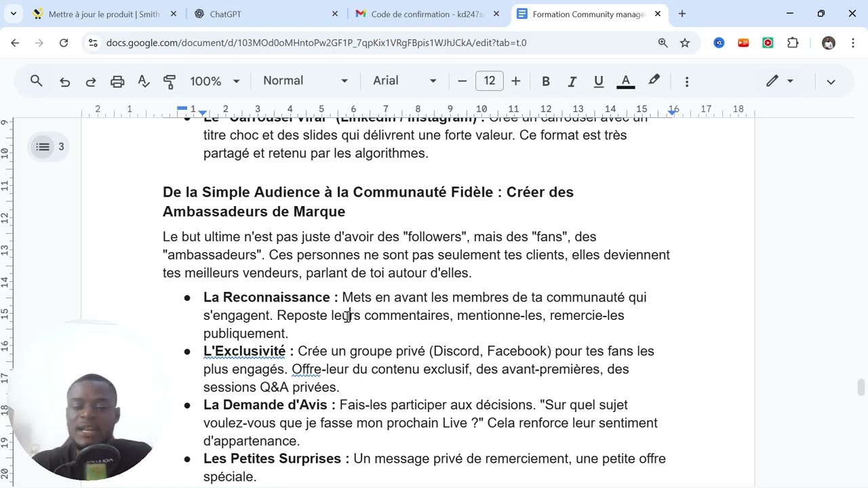The width and height of the screenshot is (868, 488).
Task: Open the highlight color pen
Action: click(x=654, y=81)
